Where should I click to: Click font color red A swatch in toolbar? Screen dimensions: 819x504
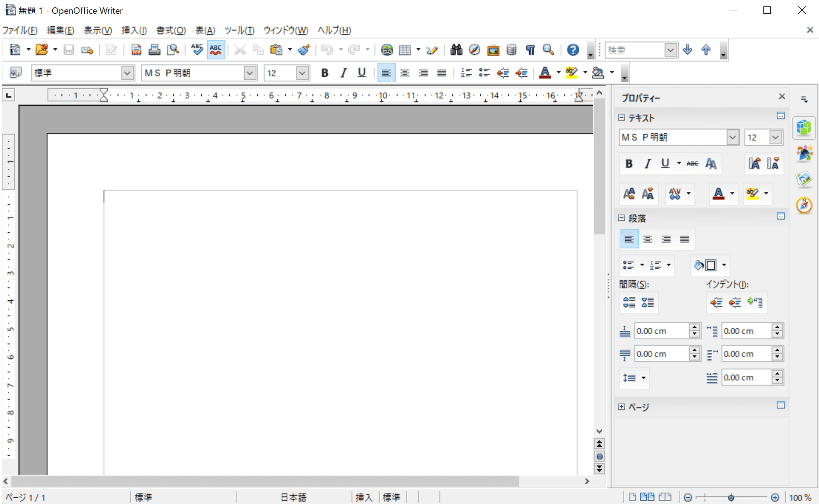coord(545,73)
